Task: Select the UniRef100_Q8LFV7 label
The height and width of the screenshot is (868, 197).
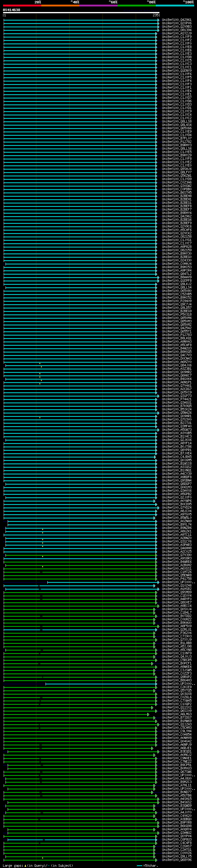Action: [x=176, y=172]
